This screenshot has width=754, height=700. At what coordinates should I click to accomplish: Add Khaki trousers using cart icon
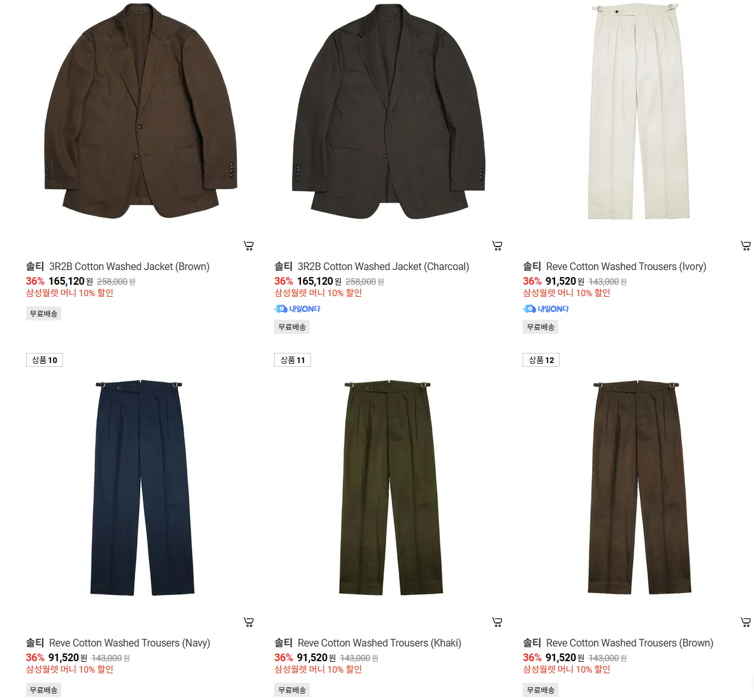pos(497,622)
